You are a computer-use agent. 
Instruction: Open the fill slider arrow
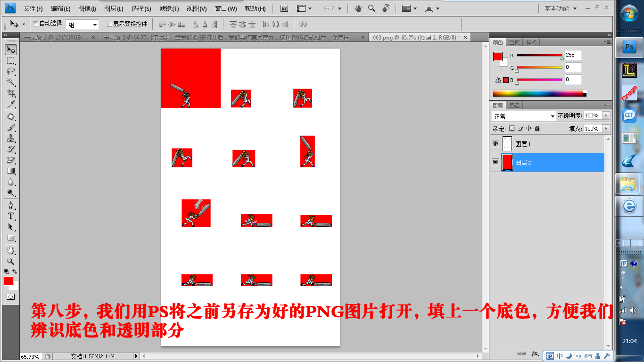606,128
